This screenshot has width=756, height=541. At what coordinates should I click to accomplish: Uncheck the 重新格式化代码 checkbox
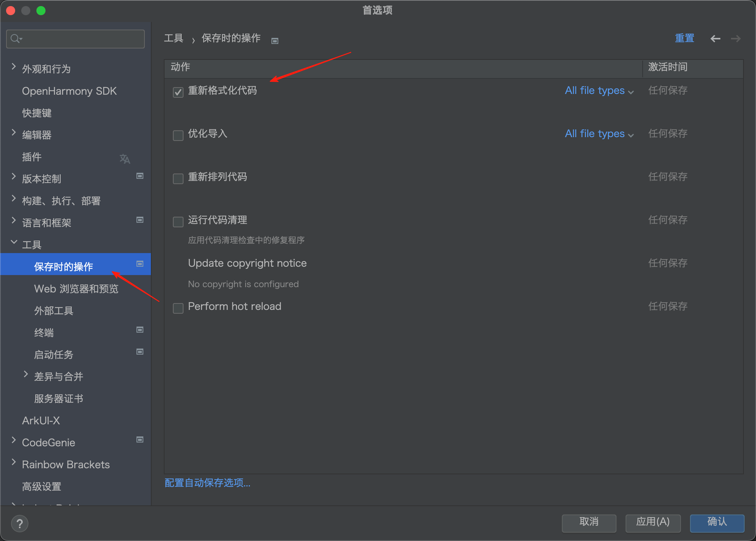click(178, 92)
